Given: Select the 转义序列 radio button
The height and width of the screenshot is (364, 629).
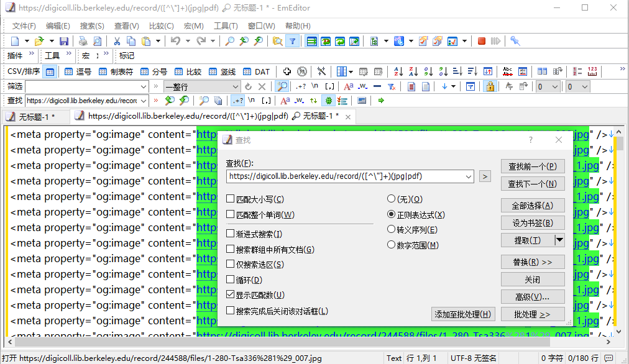Looking at the screenshot, I should coord(391,230).
